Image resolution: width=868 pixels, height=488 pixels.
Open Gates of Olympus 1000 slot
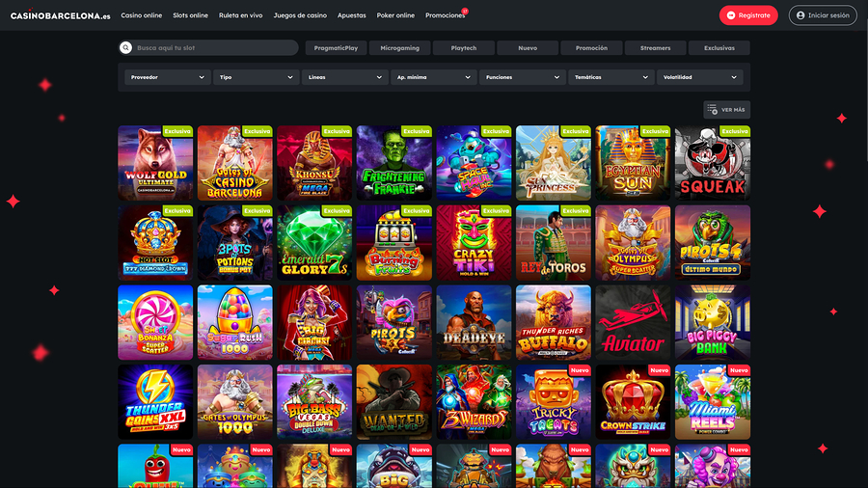tap(234, 402)
